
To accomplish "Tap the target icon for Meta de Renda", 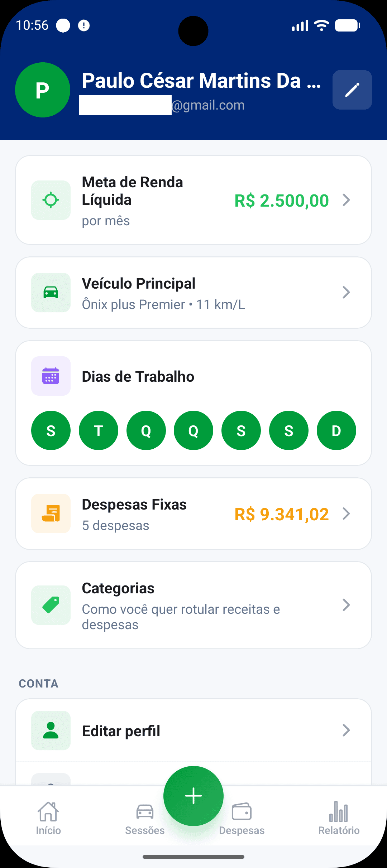I will (51, 200).
